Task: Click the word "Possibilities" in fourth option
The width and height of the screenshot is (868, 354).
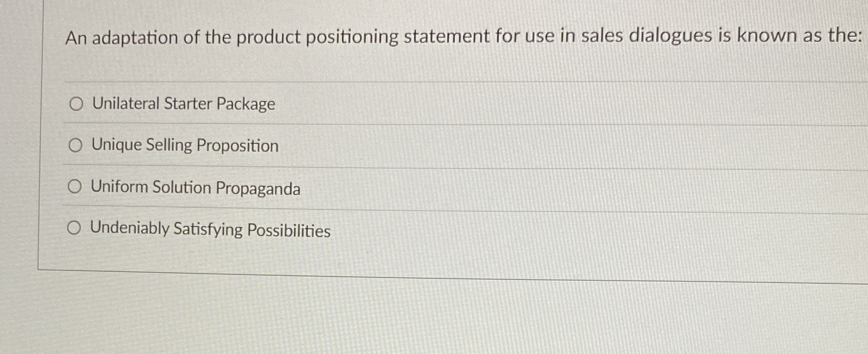Action: [289, 230]
